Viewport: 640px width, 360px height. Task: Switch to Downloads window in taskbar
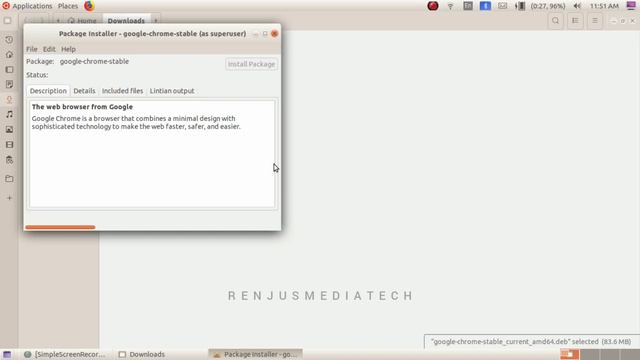click(142, 354)
